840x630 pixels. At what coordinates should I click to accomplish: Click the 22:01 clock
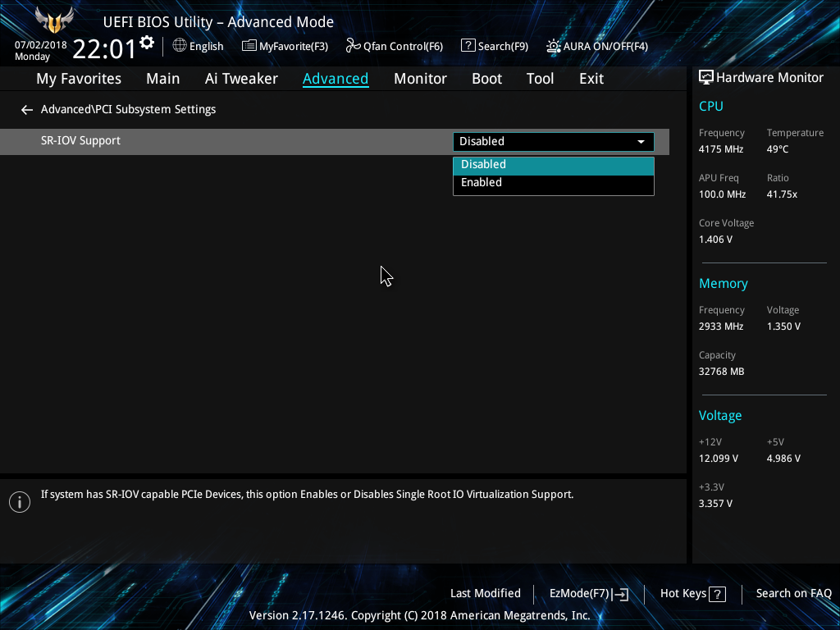[104, 49]
